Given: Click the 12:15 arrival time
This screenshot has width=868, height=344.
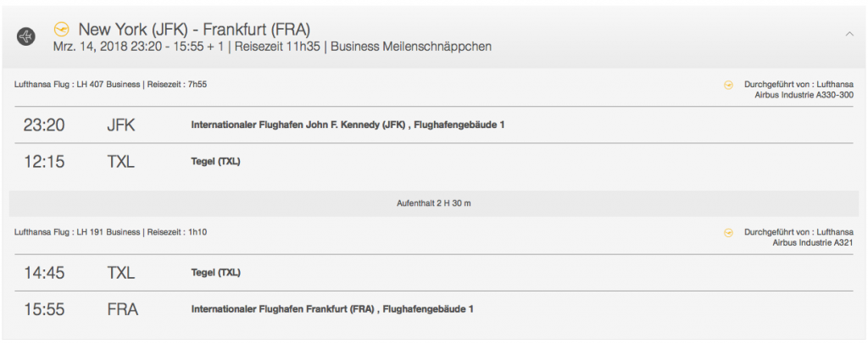Looking at the screenshot, I should pyautogui.click(x=44, y=162).
